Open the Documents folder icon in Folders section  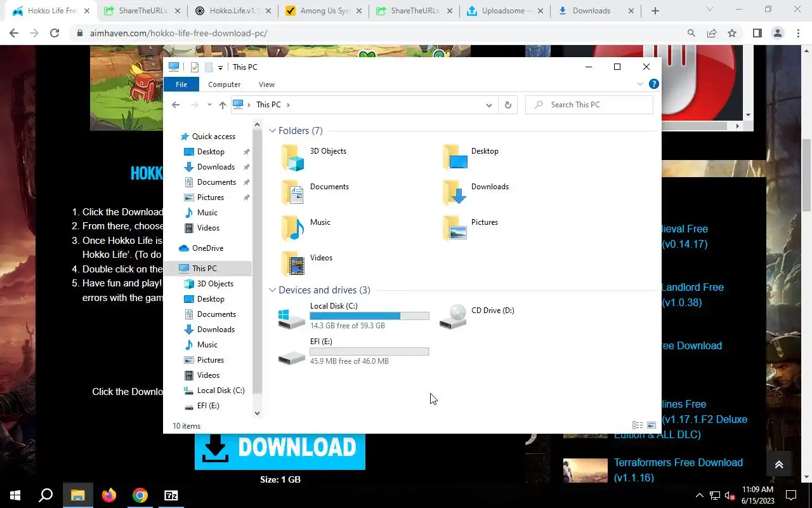[292, 193]
